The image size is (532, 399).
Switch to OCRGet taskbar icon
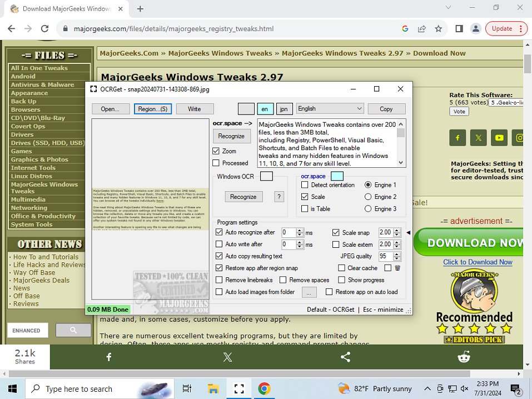[x=239, y=389]
